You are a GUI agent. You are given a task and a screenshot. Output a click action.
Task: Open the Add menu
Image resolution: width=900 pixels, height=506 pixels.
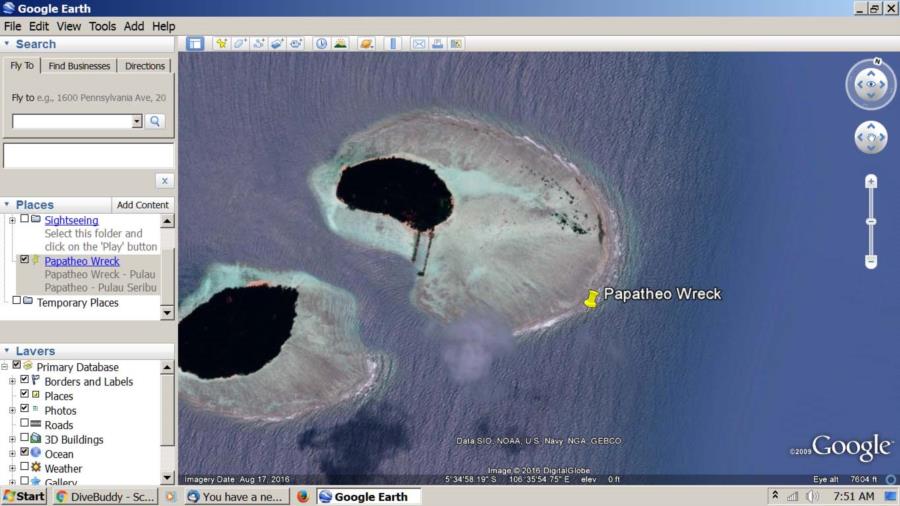[134, 26]
